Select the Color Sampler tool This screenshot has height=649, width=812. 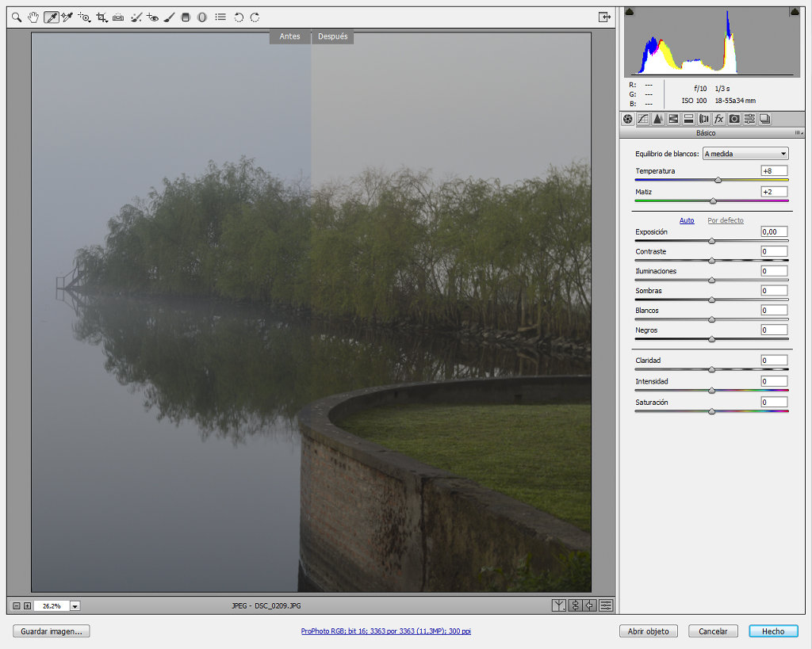click(x=67, y=17)
